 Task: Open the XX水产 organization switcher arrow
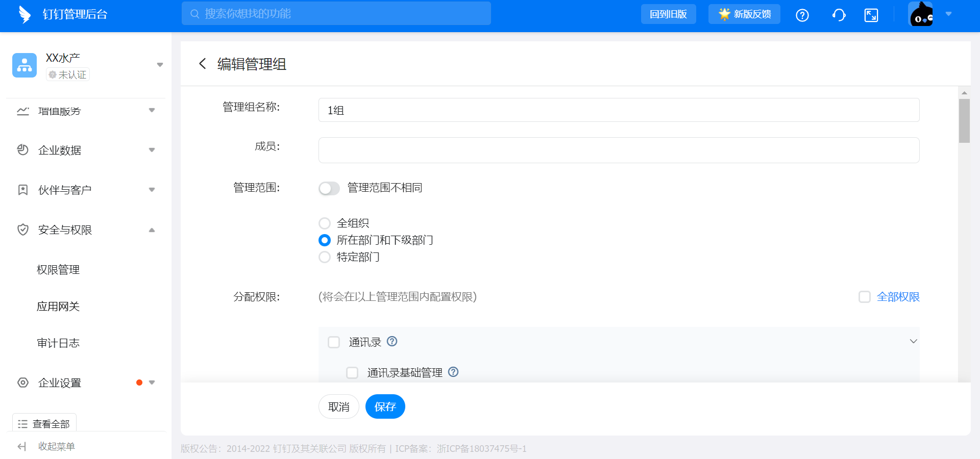(160, 65)
